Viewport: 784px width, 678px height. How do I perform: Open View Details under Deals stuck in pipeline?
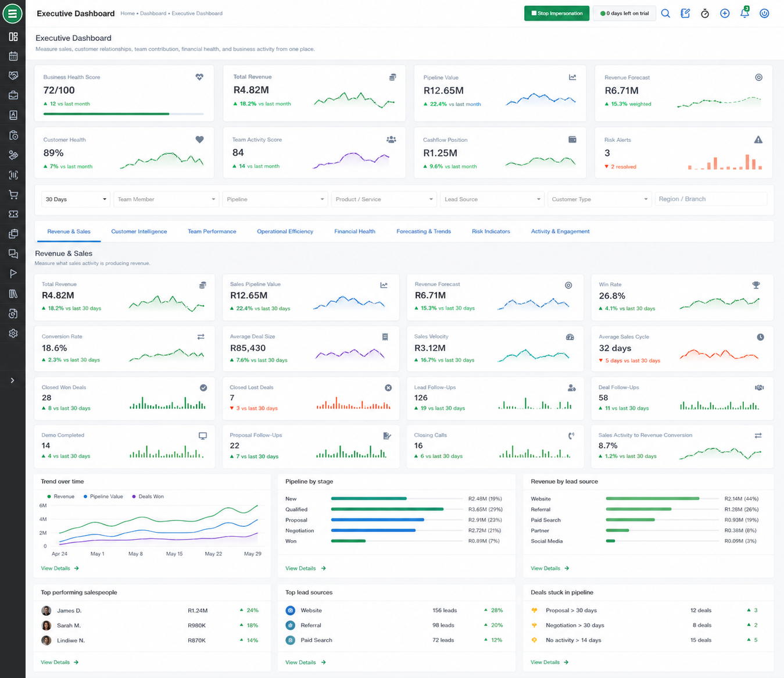click(x=550, y=662)
